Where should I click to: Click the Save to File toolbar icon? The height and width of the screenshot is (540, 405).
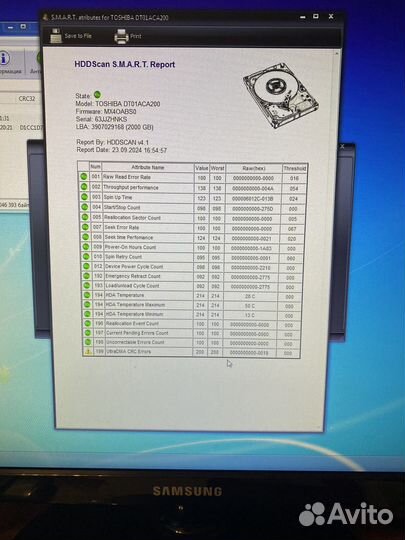pos(56,36)
